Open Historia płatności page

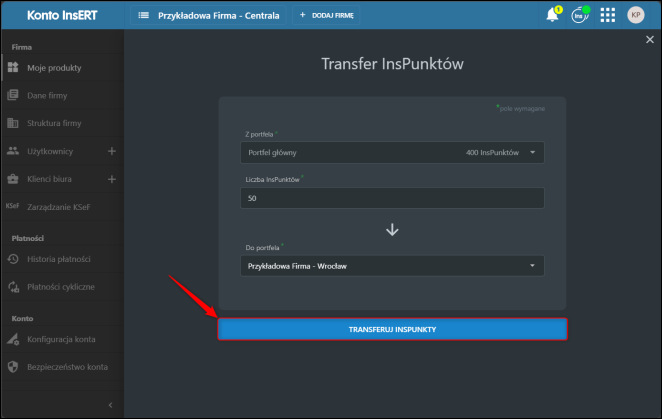coord(59,259)
